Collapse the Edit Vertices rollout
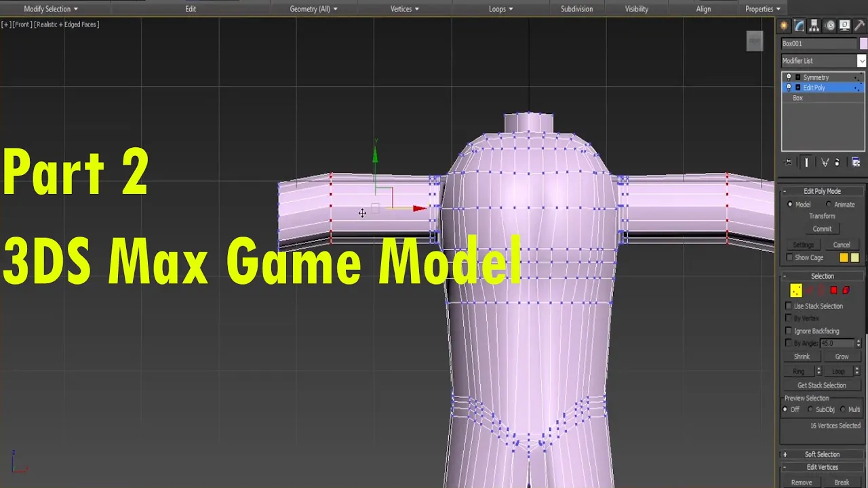This screenshot has width=868, height=488. [x=785, y=467]
